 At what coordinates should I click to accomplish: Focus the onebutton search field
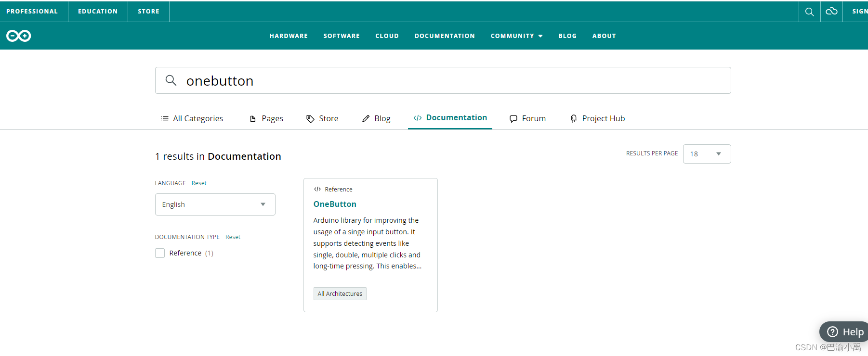tap(443, 80)
